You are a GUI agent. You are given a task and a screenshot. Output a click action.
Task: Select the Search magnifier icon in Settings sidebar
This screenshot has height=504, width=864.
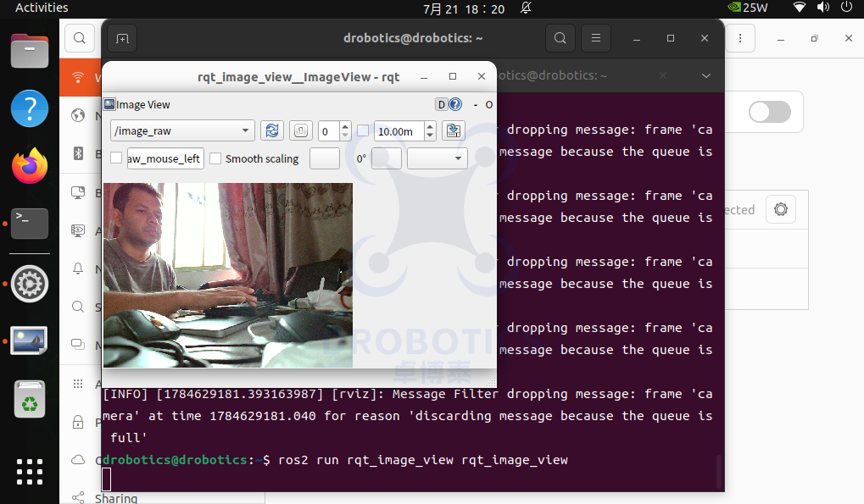(x=78, y=307)
